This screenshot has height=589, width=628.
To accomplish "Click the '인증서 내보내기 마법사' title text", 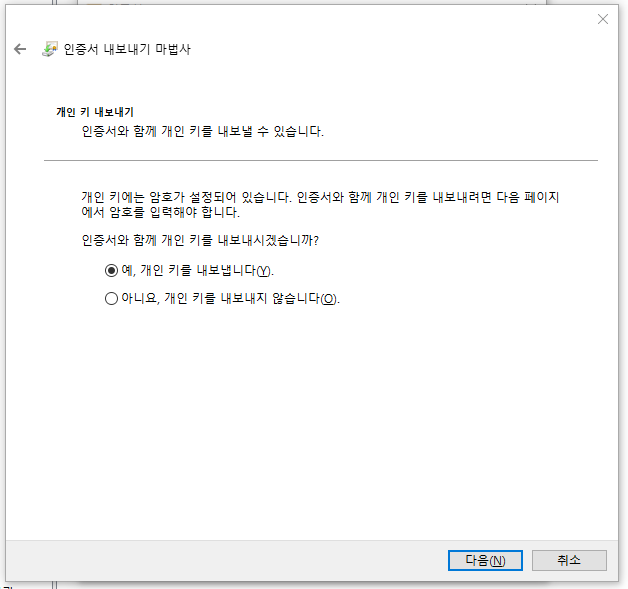I will click(127, 49).
